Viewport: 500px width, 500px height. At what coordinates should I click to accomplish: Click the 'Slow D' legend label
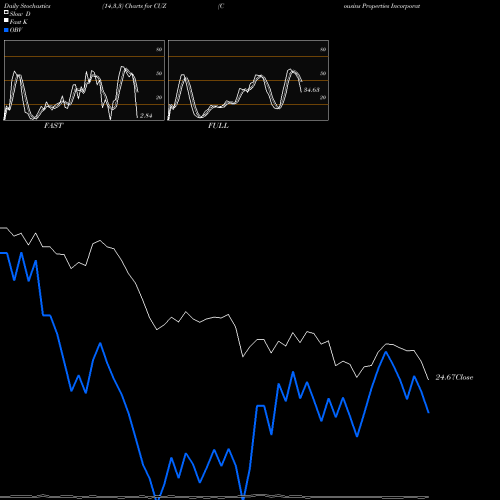point(20,14)
